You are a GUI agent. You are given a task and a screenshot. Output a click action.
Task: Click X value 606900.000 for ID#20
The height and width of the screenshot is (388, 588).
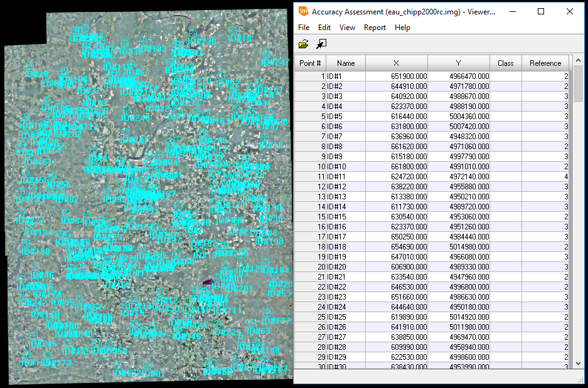[x=397, y=267]
